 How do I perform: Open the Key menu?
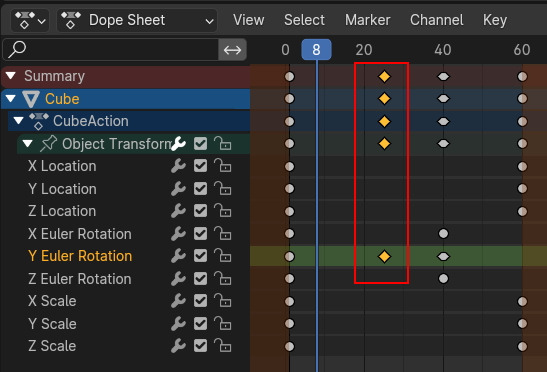point(495,20)
